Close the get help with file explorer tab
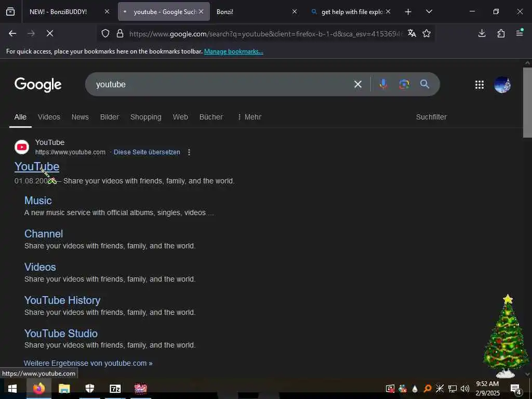The height and width of the screenshot is (399, 532). 388,11
